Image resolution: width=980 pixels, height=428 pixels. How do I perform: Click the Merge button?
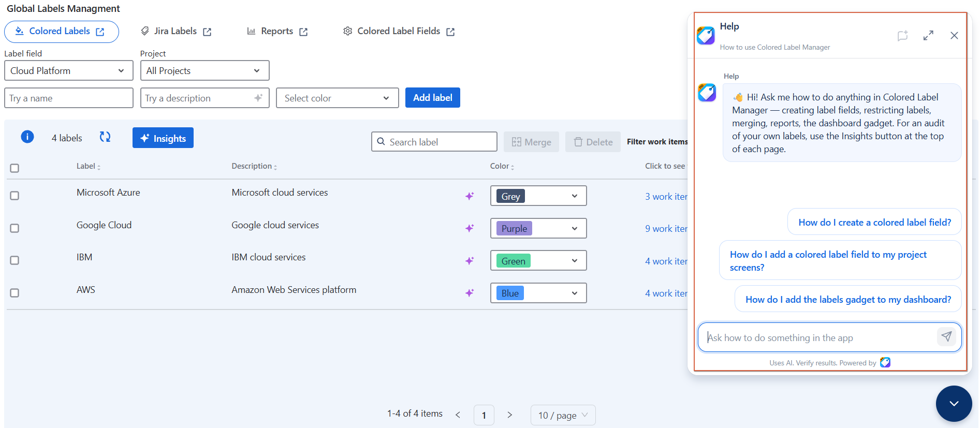coord(531,142)
